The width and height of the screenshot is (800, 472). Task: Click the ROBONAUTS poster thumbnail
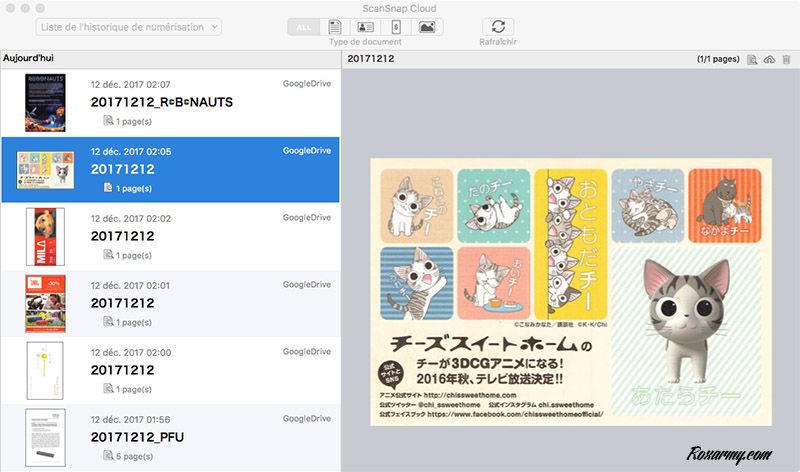45,103
